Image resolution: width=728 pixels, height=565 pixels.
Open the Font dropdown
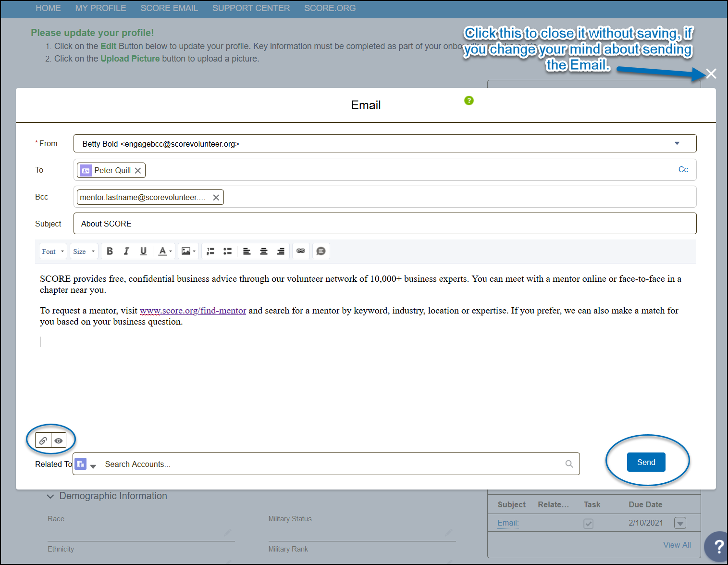[x=53, y=251]
